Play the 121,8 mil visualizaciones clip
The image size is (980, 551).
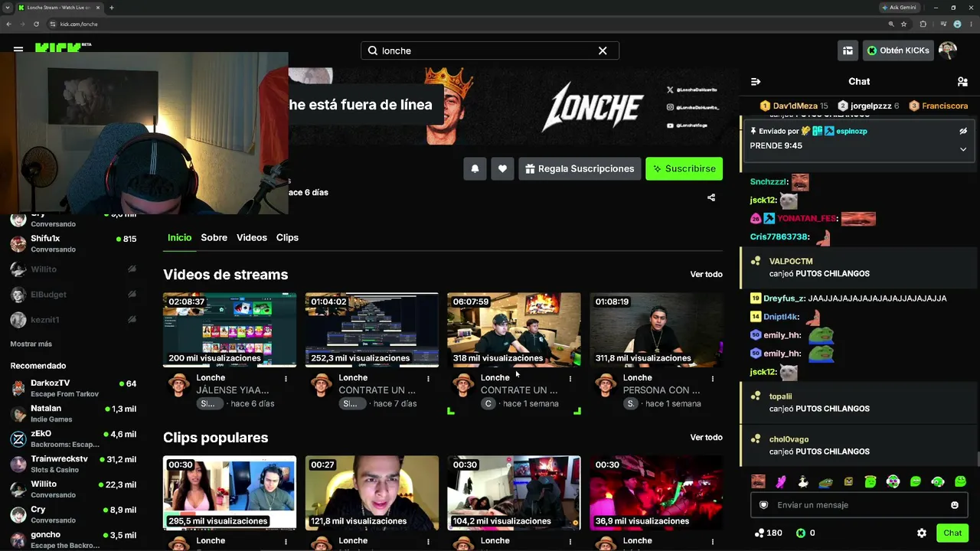372,493
